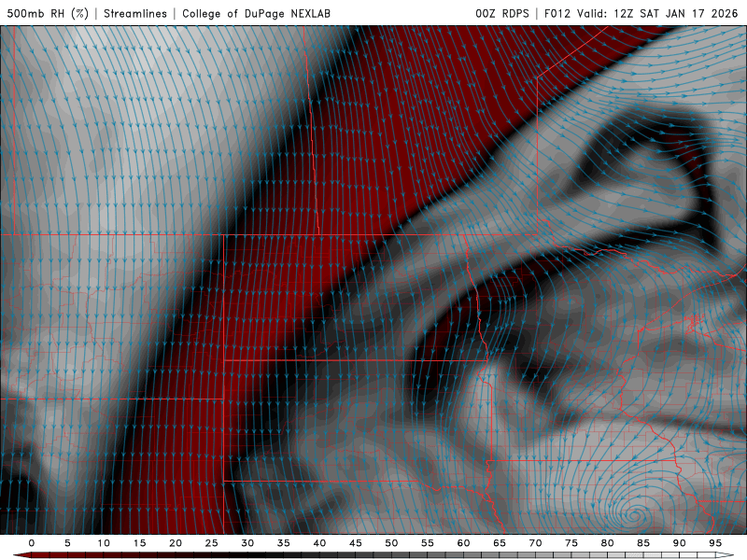Click the color scale value 25

click(x=212, y=543)
